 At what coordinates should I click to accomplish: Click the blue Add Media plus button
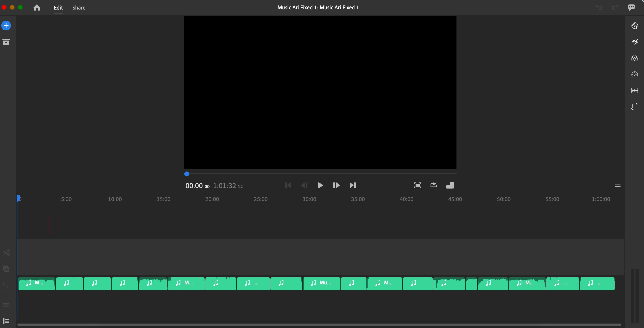pyautogui.click(x=6, y=26)
